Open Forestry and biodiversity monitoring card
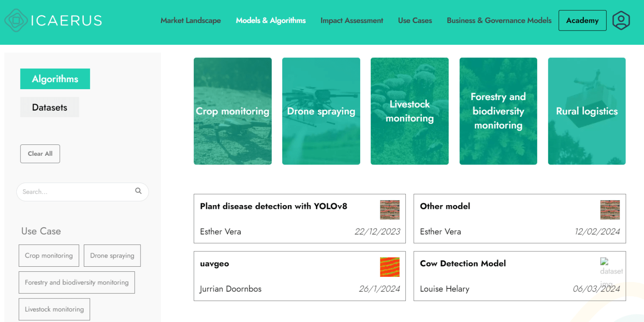This screenshot has width=644, height=322. [498, 111]
